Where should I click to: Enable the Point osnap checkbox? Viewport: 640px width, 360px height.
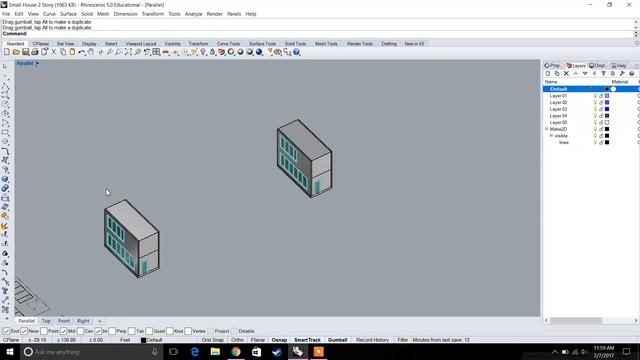pyautogui.click(x=44, y=331)
